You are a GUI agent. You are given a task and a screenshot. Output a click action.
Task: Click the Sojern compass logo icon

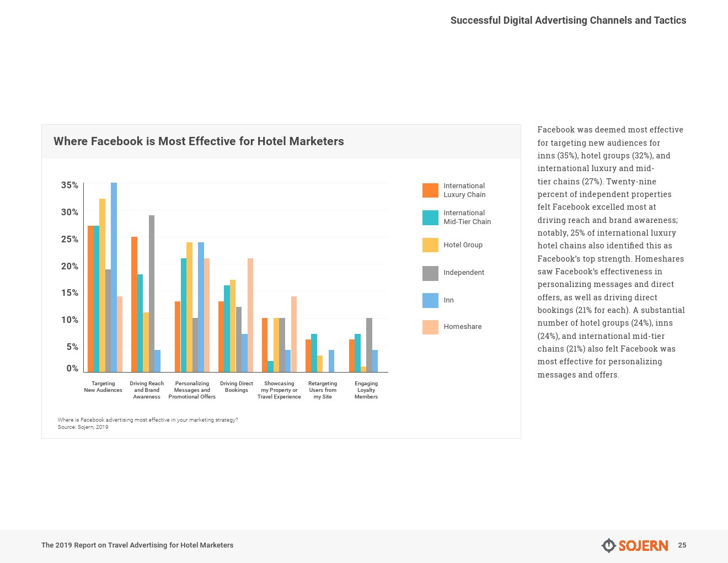tap(608, 545)
